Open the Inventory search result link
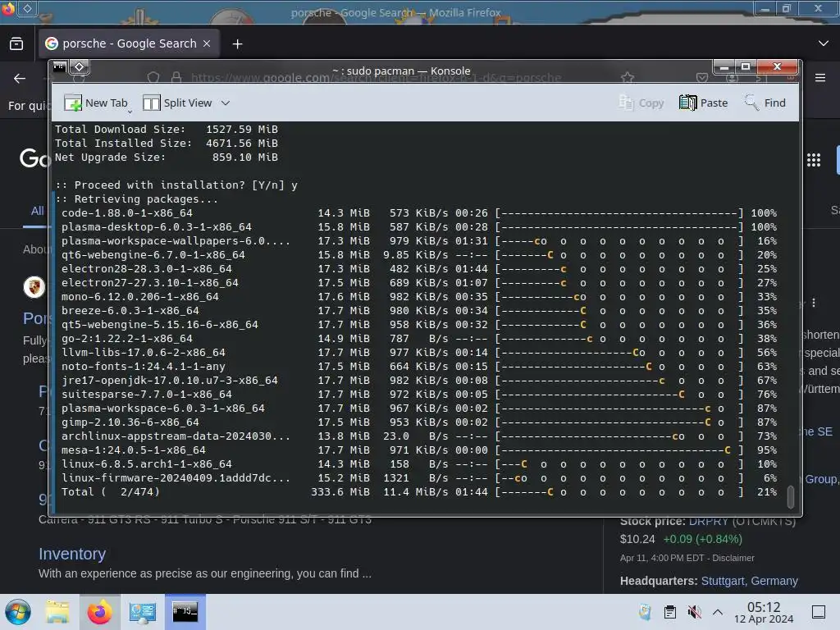Image resolution: width=840 pixels, height=630 pixels. click(72, 554)
